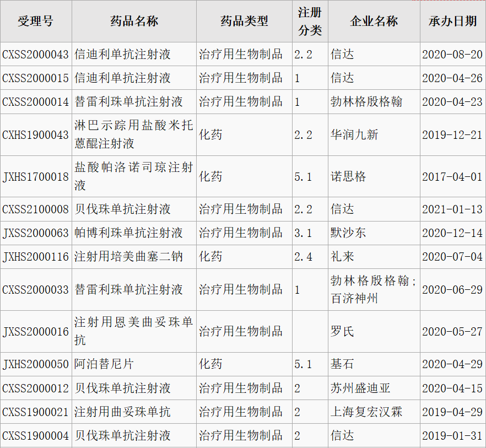Select the 药品类型 column header
Screen dimensions: 486x448
[x=244, y=21]
